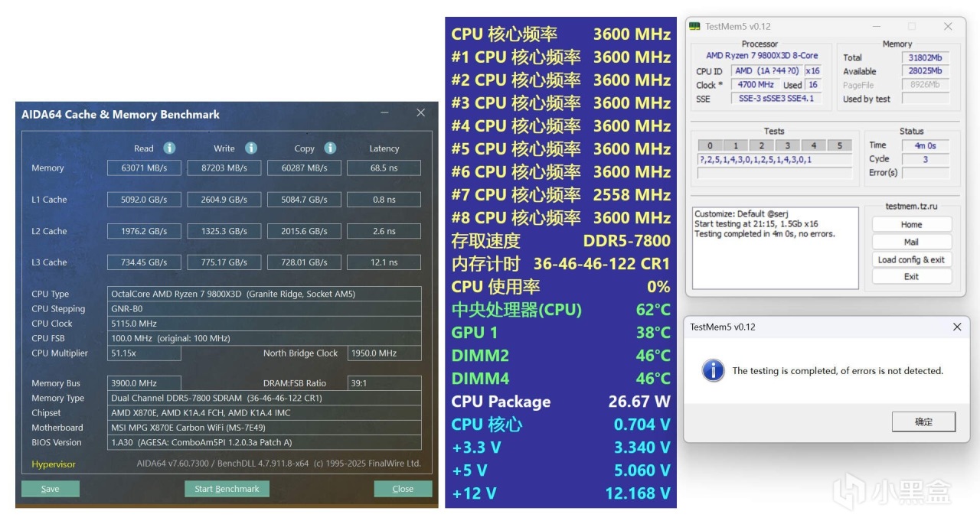Click the Available memory 28025Mb field

click(x=925, y=71)
